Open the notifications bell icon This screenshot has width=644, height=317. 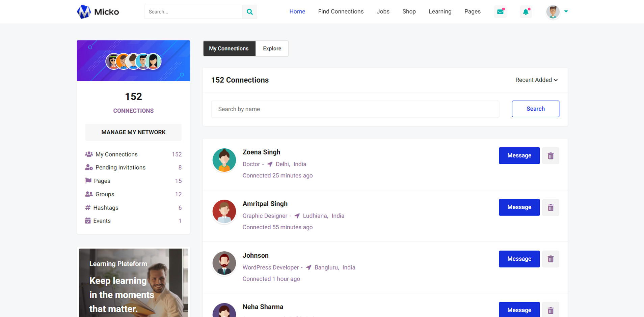tap(526, 12)
